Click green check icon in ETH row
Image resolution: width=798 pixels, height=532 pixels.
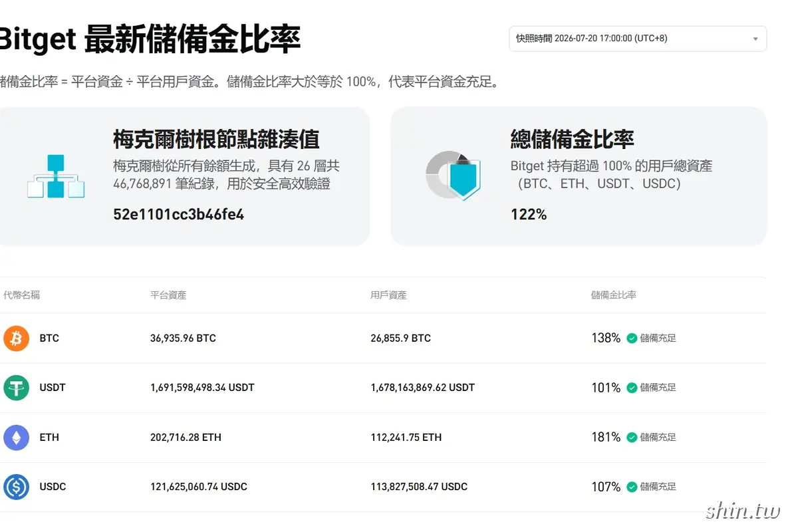coord(632,438)
